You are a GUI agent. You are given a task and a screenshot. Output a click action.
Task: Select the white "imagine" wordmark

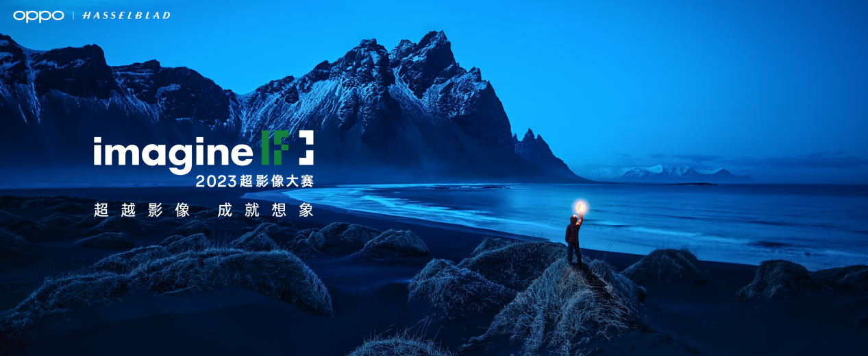point(174,152)
